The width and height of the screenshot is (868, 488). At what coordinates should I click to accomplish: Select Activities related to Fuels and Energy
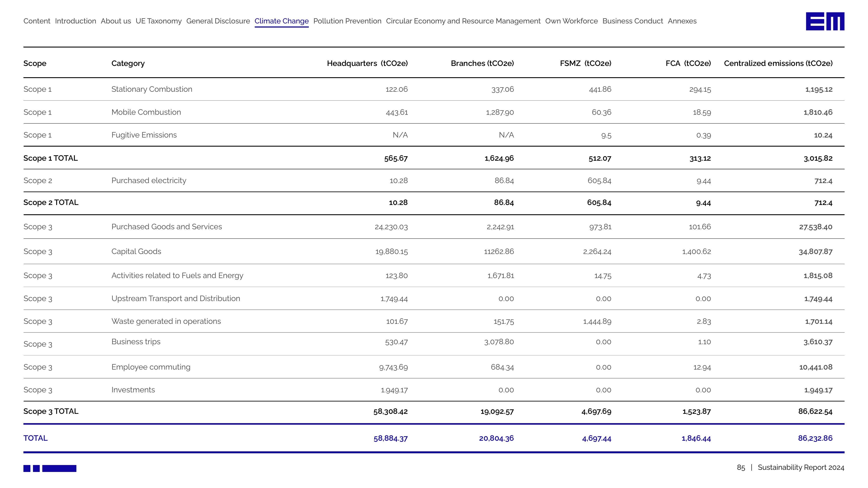click(x=177, y=275)
